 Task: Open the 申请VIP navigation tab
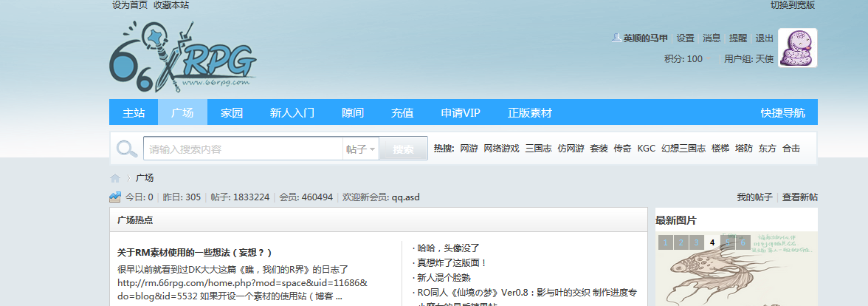(460, 112)
